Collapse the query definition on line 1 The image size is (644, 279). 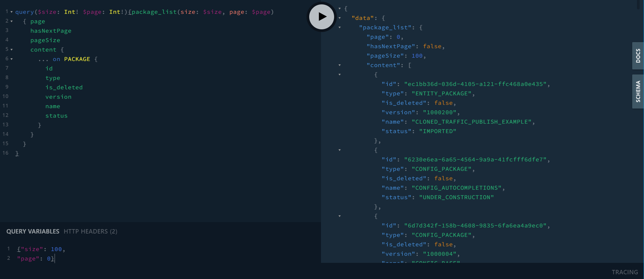[x=12, y=12]
